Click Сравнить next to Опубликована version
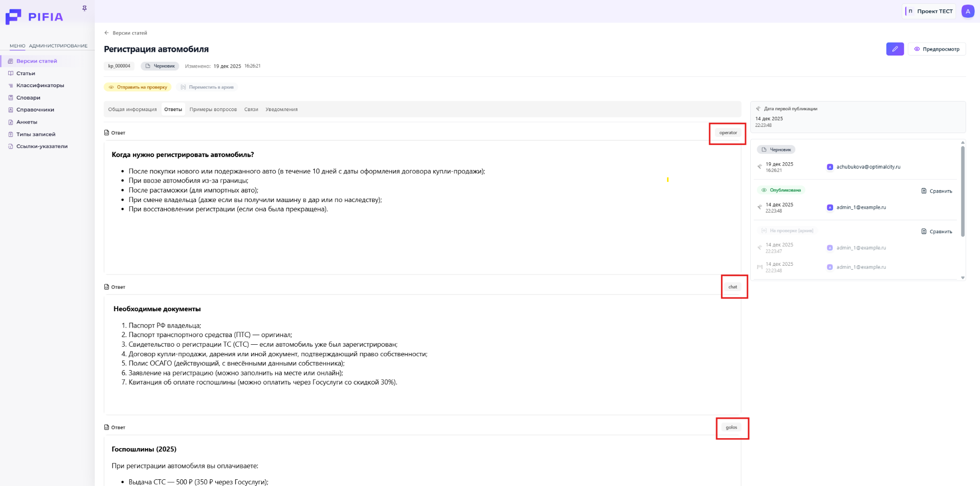This screenshot has height=486, width=980. tap(936, 191)
